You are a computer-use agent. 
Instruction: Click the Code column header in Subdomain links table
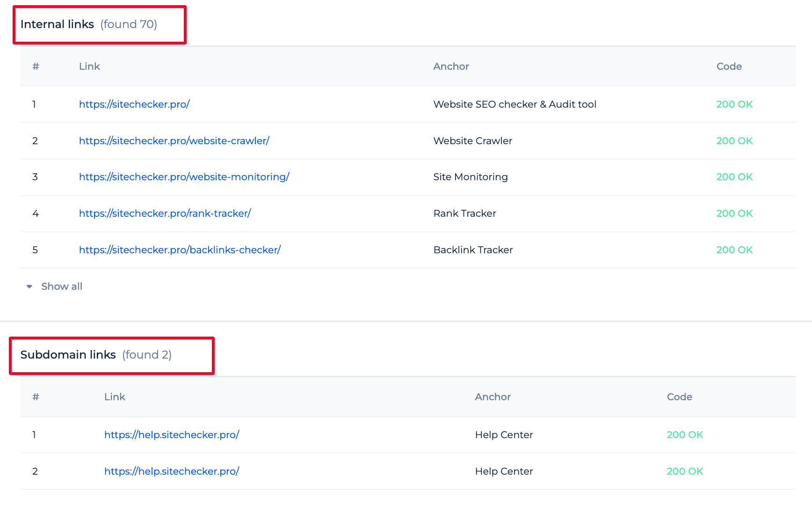coord(679,397)
